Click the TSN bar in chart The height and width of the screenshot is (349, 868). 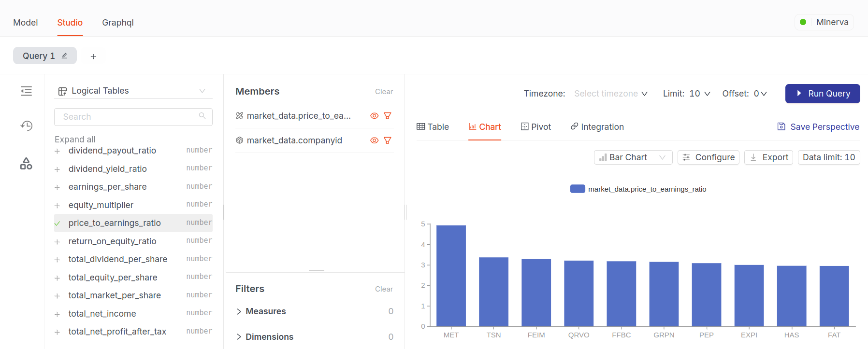pos(493,292)
